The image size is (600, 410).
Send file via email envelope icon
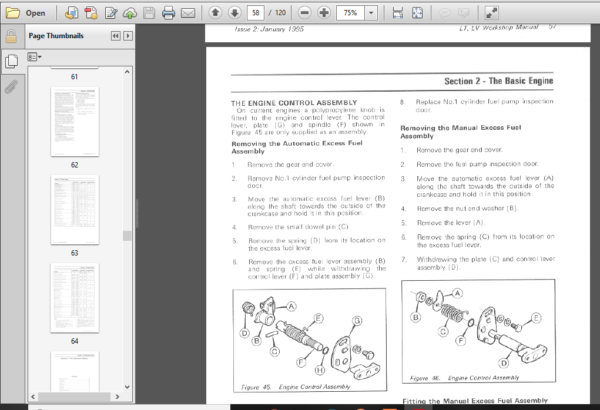[x=188, y=13]
